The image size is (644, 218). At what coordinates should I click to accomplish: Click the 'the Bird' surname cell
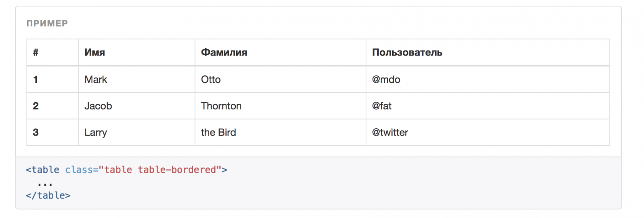pyautogui.click(x=219, y=132)
